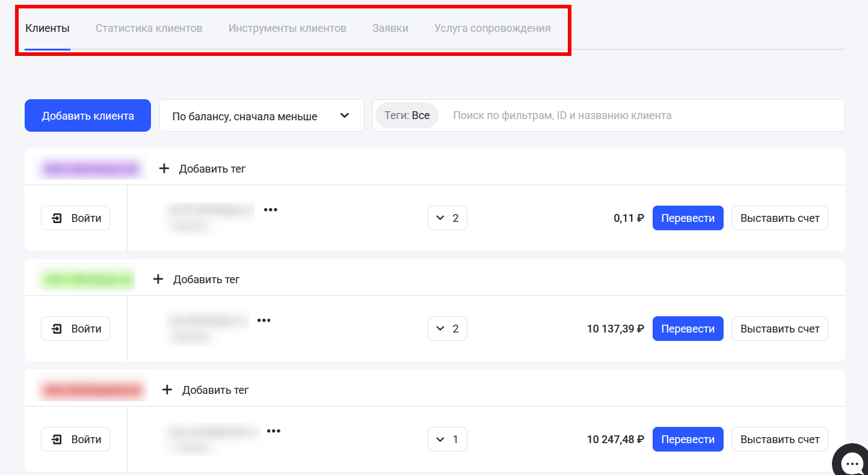This screenshot has height=475, width=868.
Task: Click plus icon to add tag, third client
Action: (167, 390)
